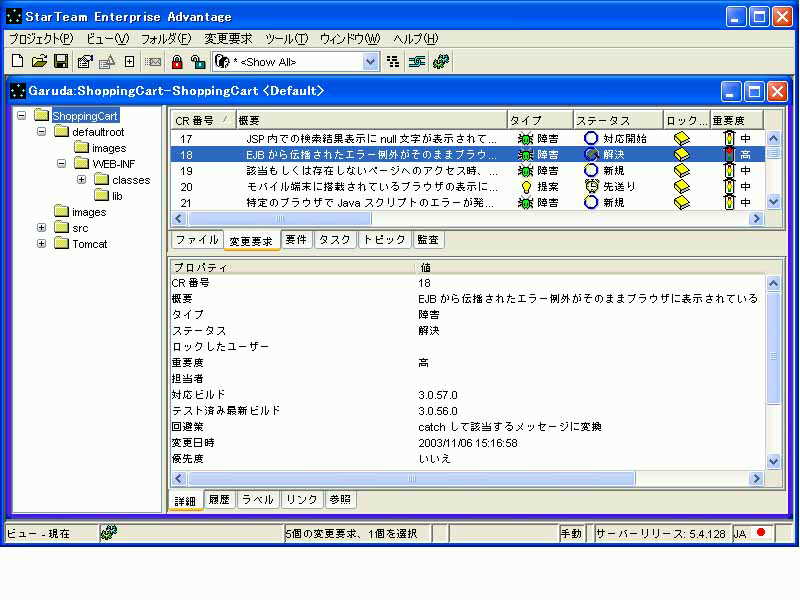The image size is (800, 600).
Task: Click the boxed plus toolbar icon
Action: 130,62
